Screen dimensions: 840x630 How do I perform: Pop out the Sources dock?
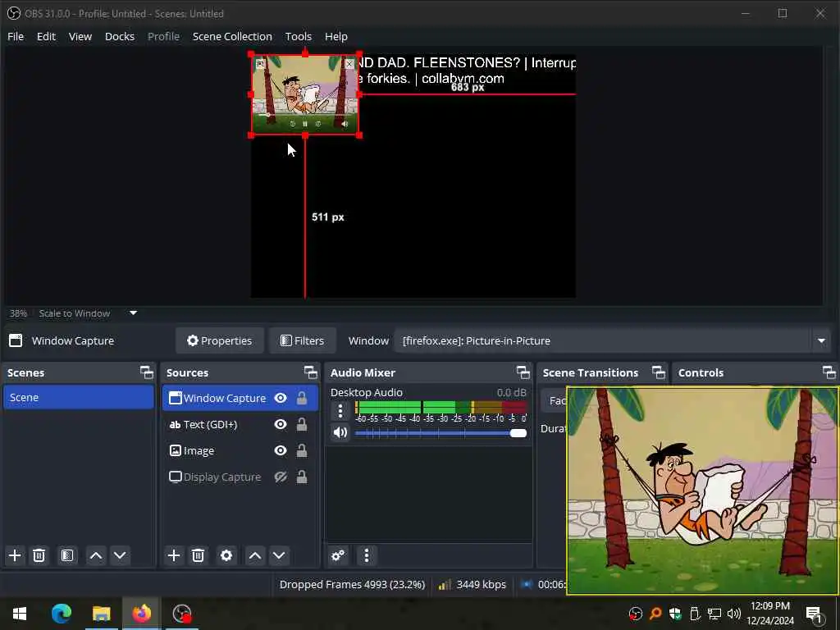[x=311, y=372]
